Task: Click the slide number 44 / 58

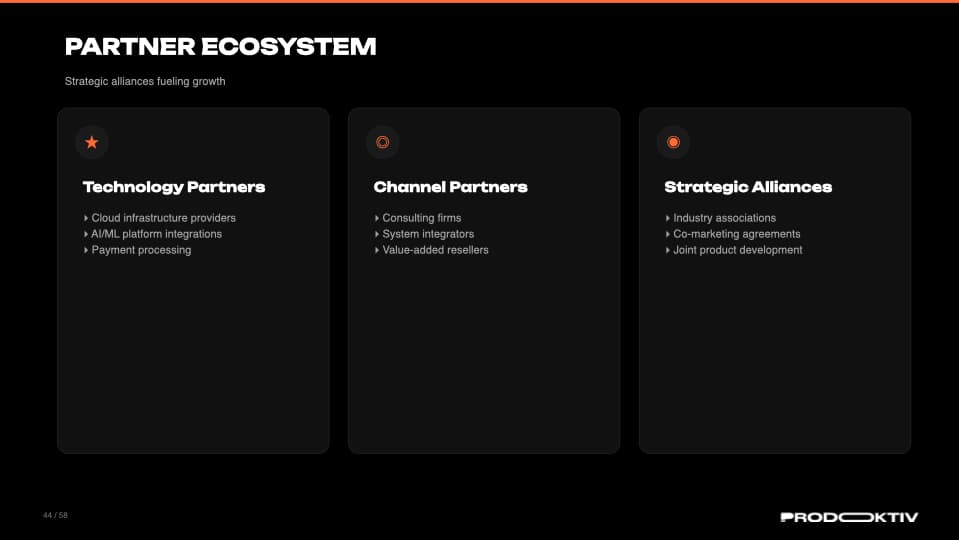Action: click(x=55, y=515)
